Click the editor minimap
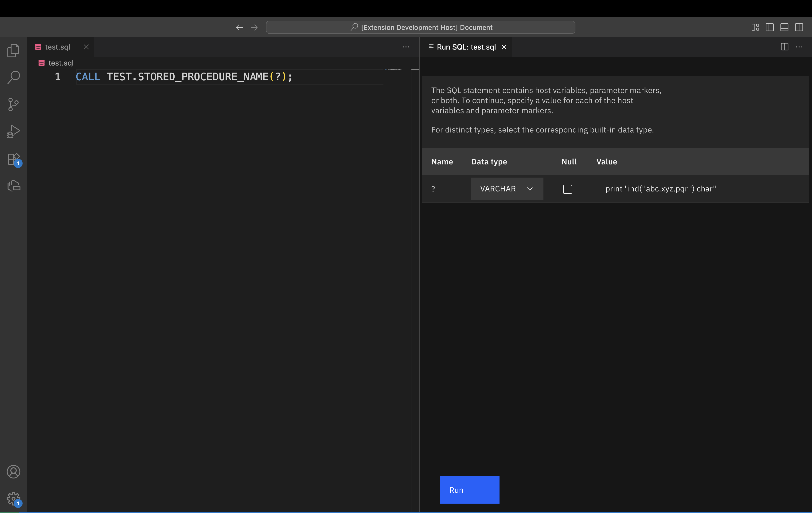Image resolution: width=812 pixels, height=513 pixels. pyautogui.click(x=393, y=70)
